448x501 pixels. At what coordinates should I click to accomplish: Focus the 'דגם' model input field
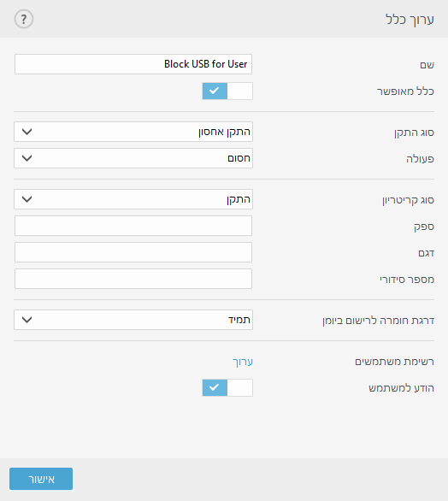click(133, 252)
